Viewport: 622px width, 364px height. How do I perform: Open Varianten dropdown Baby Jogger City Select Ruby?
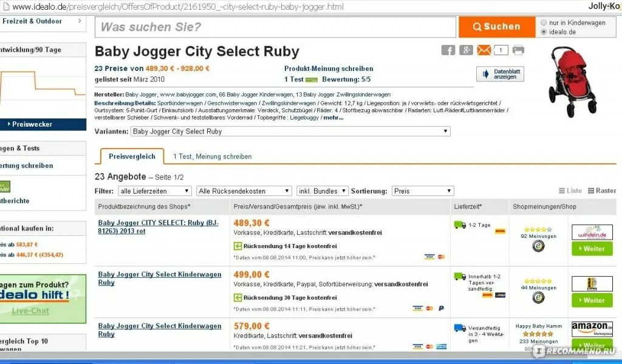point(290,131)
